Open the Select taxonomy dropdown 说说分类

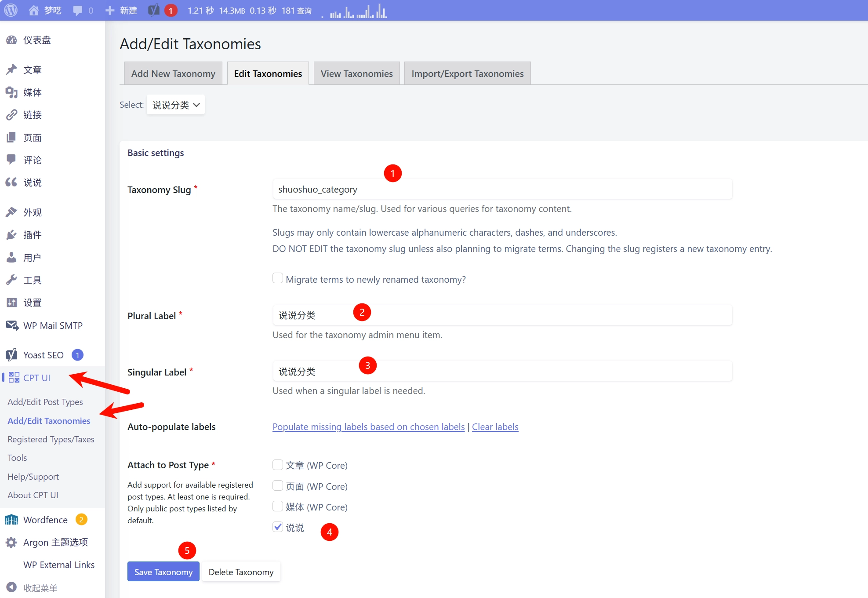(176, 105)
